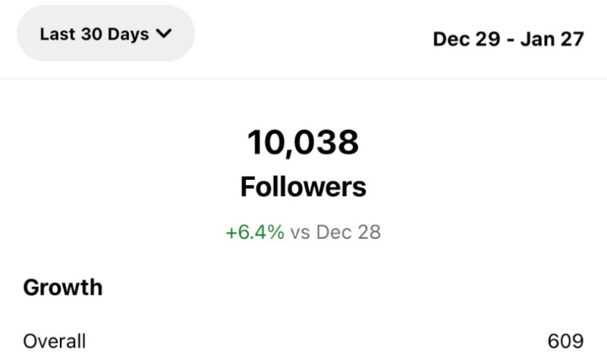Click the dash between Dec 29 and Jan 27

pos(510,39)
